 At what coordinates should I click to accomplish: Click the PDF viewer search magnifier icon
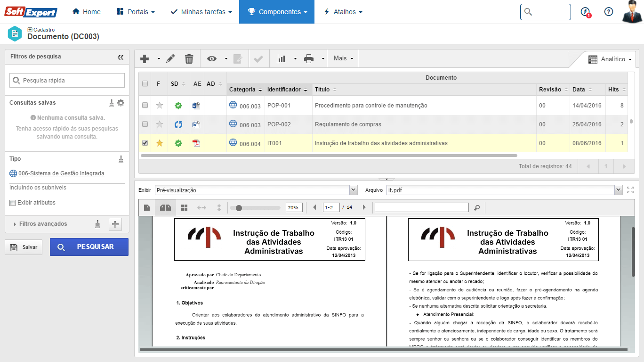tap(477, 207)
